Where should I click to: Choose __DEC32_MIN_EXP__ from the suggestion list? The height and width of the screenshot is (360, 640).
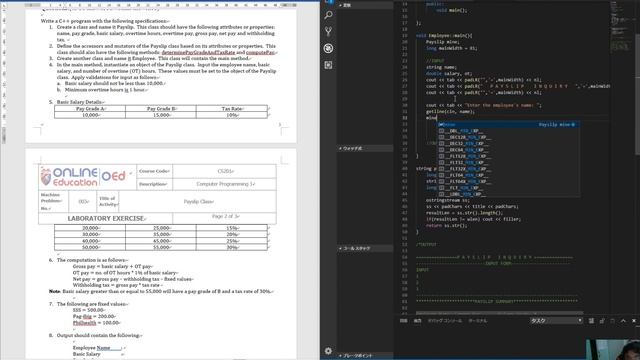click(509, 144)
